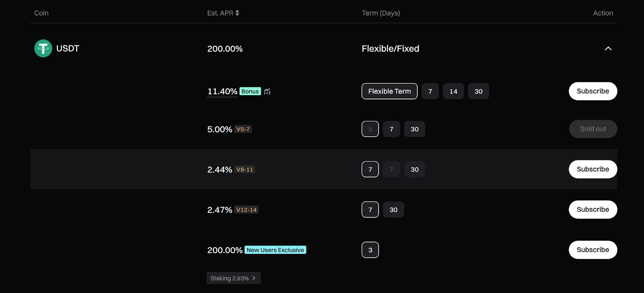Click the V5-7 VIP tier tag
This screenshot has height=293, width=644.
click(x=243, y=129)
